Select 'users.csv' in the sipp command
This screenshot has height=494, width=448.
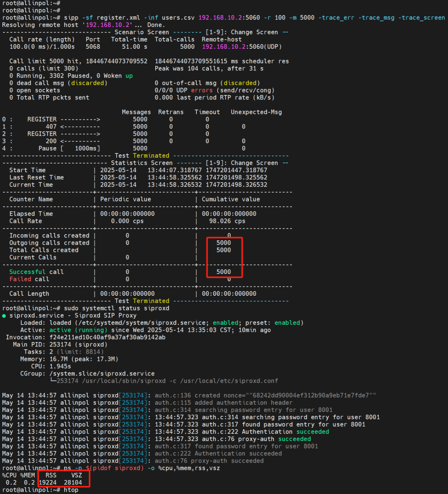(178, 18)
